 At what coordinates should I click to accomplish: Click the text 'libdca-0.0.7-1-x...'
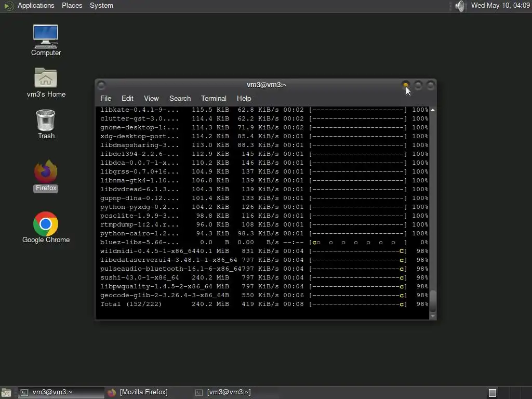click(139, 163)
